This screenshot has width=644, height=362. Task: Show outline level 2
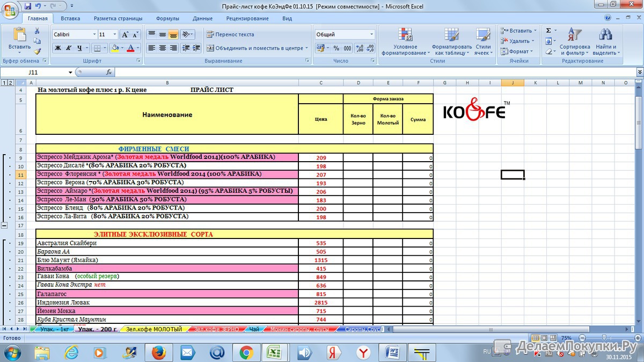[x=11, y=83]
